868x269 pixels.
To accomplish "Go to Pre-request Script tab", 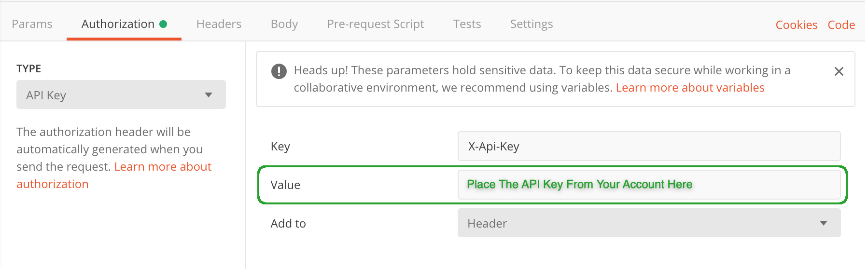I will point(375,24).
